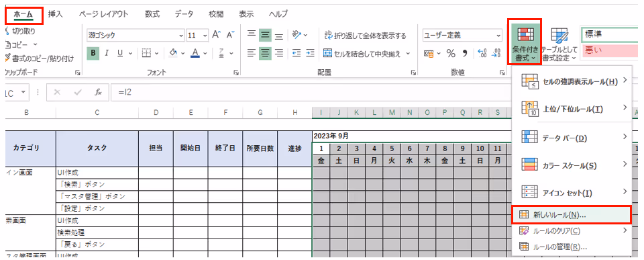Decrease indent
The image size is (644, 260).
click(297, 53)
